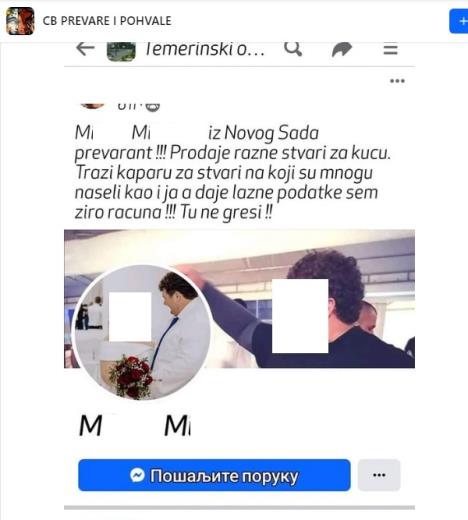Click the post text about prevarant
This screenshot has height=520, width=468.
pos(232,172)
